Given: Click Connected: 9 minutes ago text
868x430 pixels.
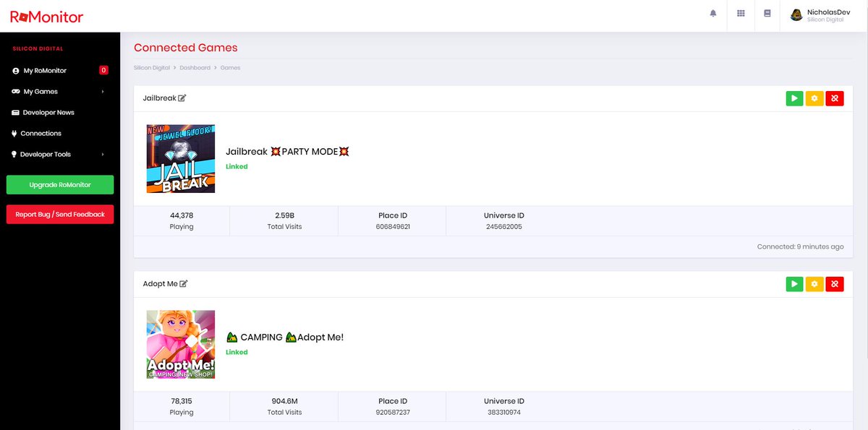Looking at the screenshot, I should pos(801,246).
